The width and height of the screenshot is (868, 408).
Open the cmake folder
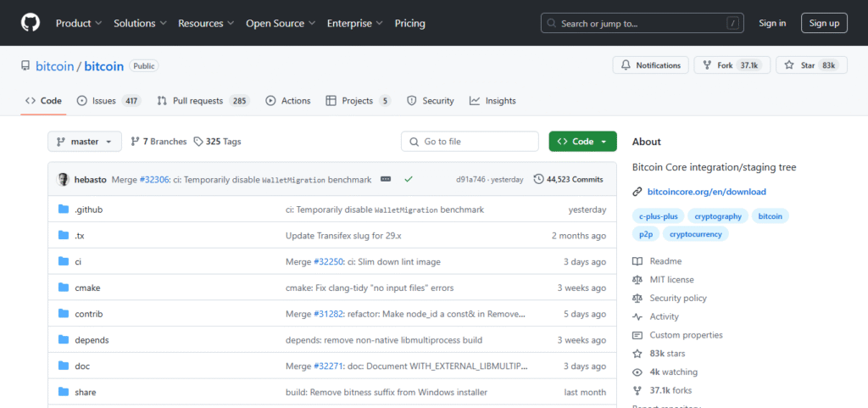87,288
